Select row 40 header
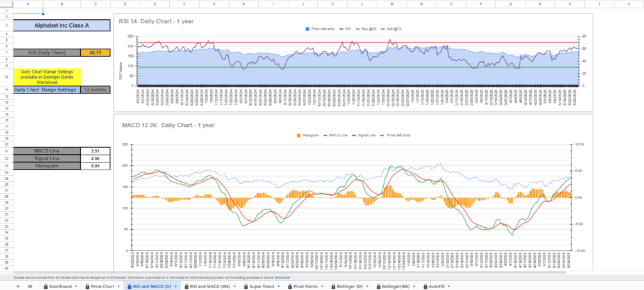This screenshot has width=644, height=290. click(x=6, y=268)
